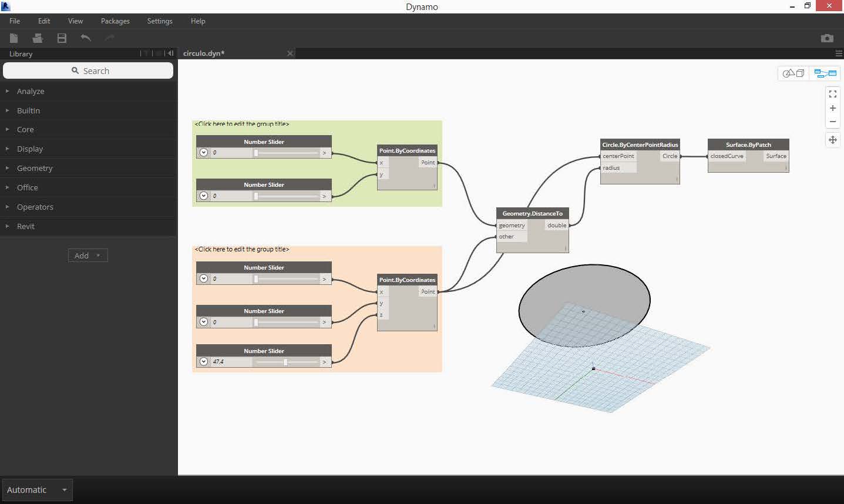This screenshot has width=844, height=504.
Task: Click the Open file icon in toolbar
Action: tap(38, 38)
